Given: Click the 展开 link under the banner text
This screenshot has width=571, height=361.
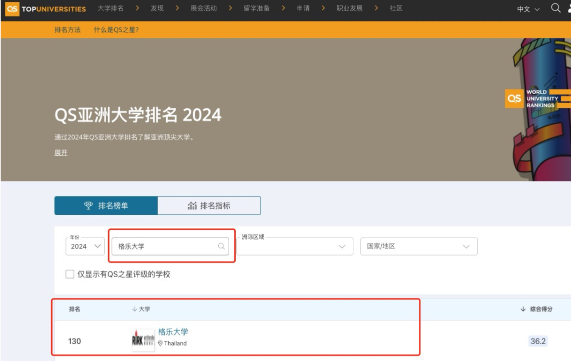Looking at the screenshot, I should (x=61, y=153).
